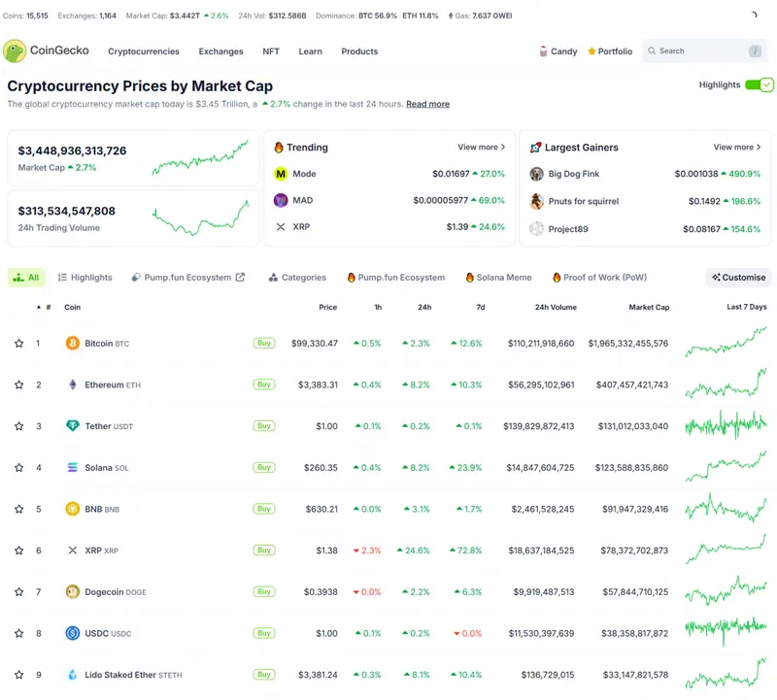Click the 24h Volume column header
Screen dimensions: 777x700
pos(556,307)
